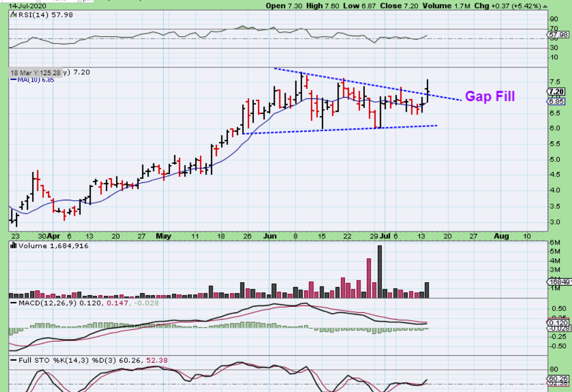Click the Volume bar-chart icon
Screen dimensions: 572x392
pos(13,245)
